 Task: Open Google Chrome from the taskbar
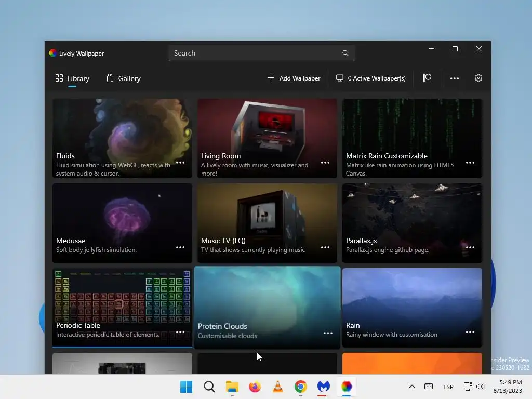tap(301, 387)
